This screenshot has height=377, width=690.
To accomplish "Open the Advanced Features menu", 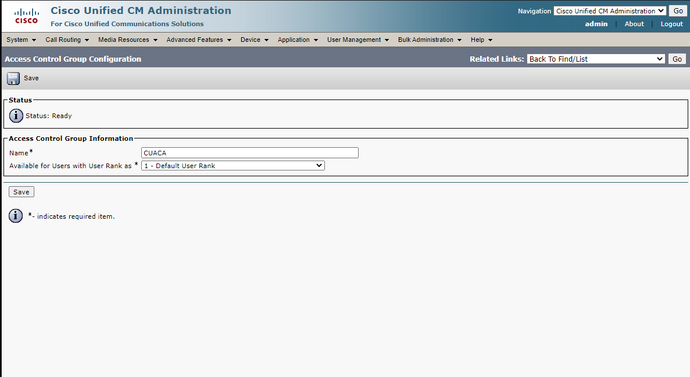I will pos(198,40).
